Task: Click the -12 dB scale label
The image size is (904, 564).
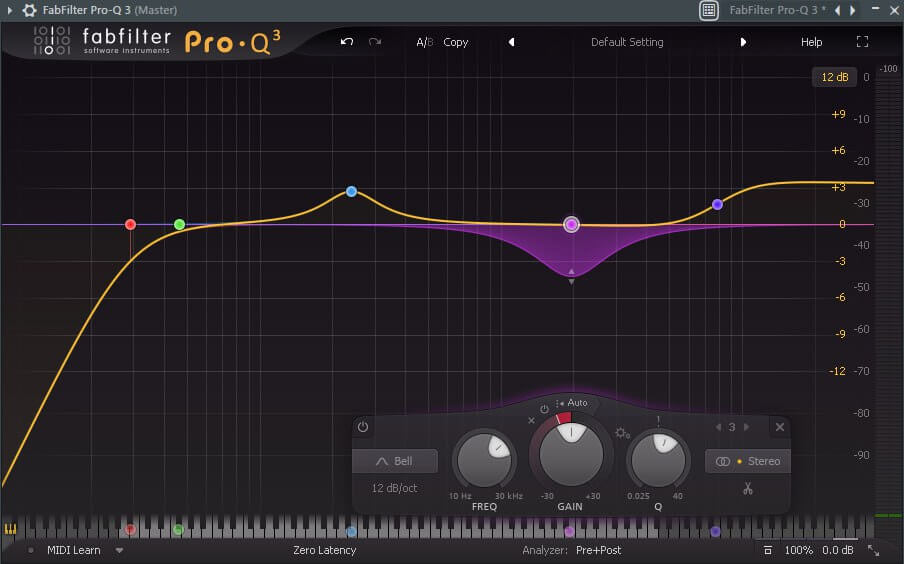Action: click(x=837, y=371)
